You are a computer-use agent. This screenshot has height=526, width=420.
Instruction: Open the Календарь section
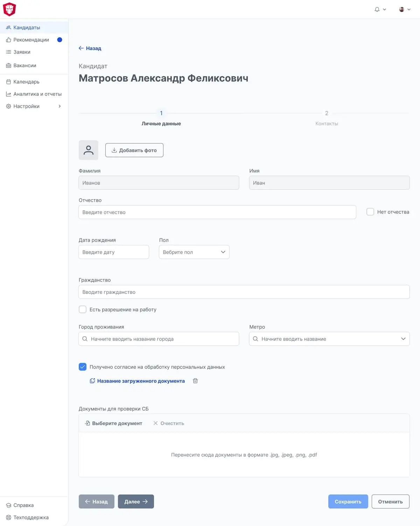click(x=26, y=82)
